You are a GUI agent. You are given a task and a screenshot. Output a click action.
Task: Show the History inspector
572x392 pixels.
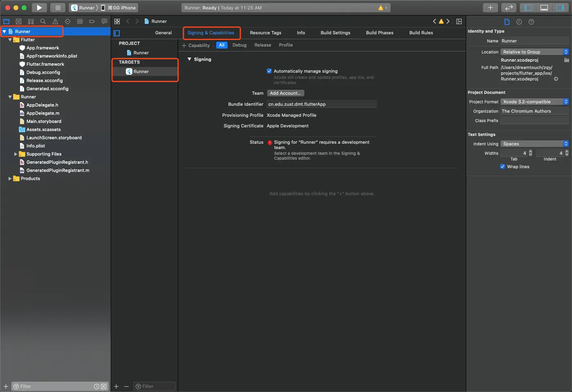(x=519, y=22)
